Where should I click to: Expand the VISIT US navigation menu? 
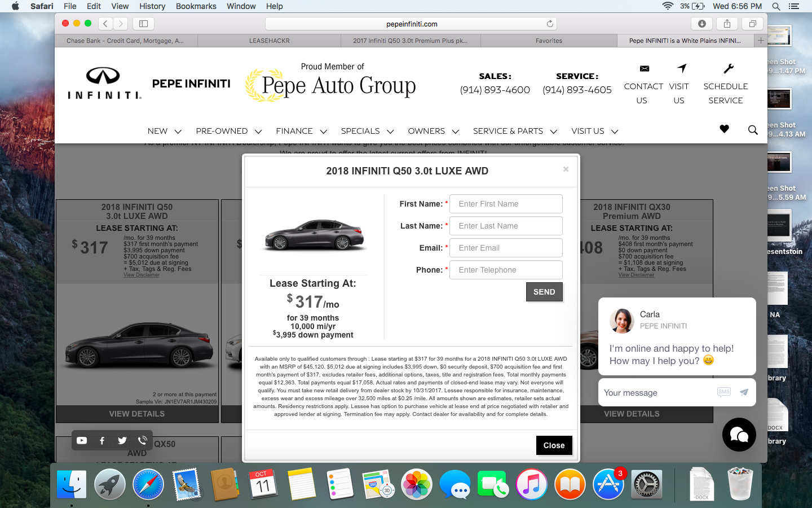point(595,131)
